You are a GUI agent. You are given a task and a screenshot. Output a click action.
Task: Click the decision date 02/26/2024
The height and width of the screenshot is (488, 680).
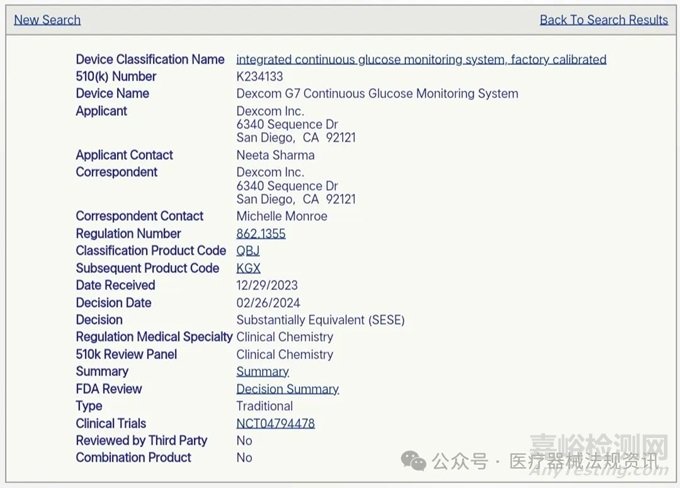point(268,303)
